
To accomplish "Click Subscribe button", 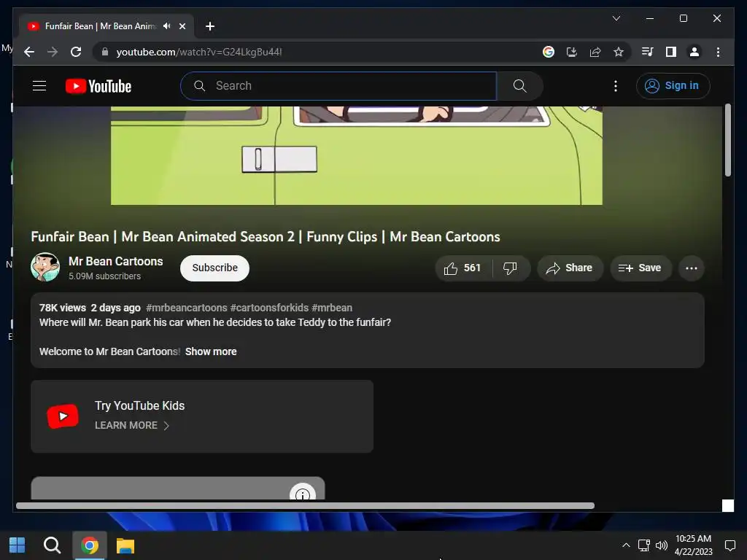I will (x=214, y=268).
